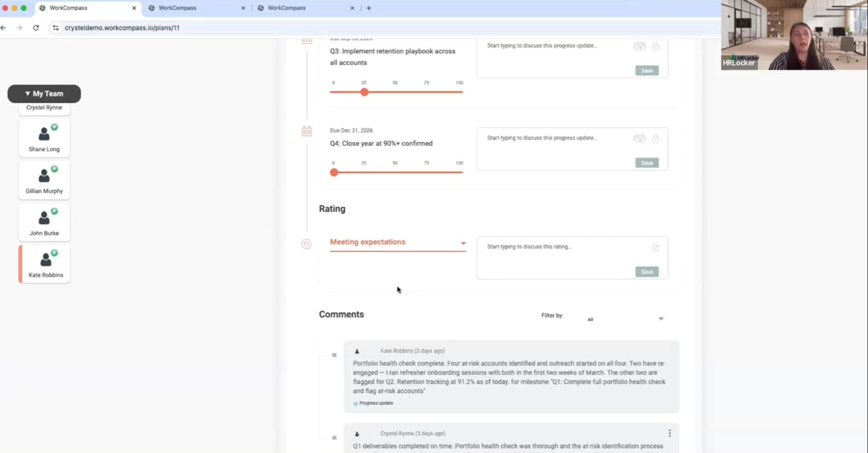Open the three-dot menu on Crystel Rynne's comment
The image size is (868, 453).
[x=670, y=433]
